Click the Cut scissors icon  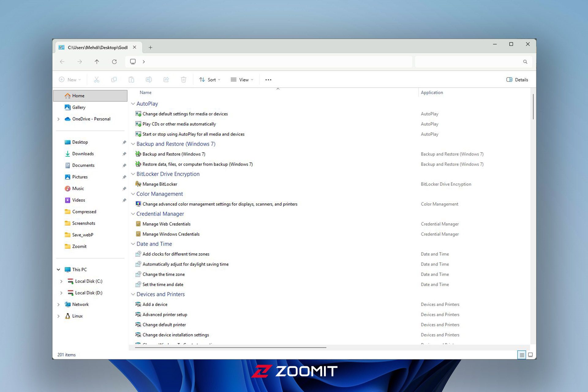(96, 80)
